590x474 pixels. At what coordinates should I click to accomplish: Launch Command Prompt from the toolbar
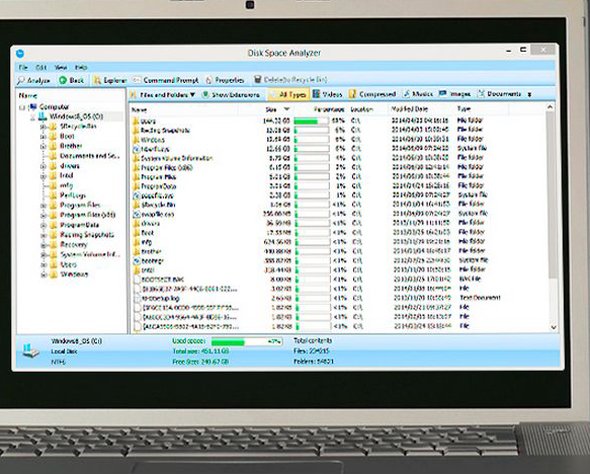[137, 80]
